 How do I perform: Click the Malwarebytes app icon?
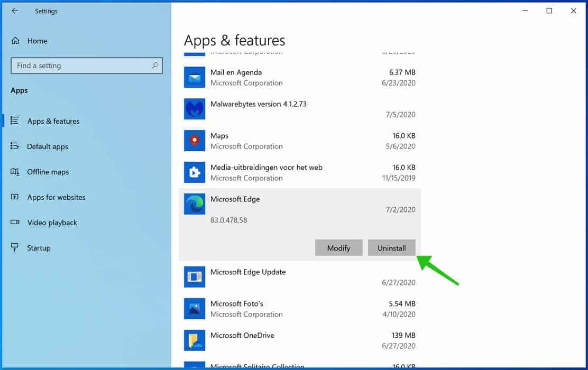[x=194, y=109]
